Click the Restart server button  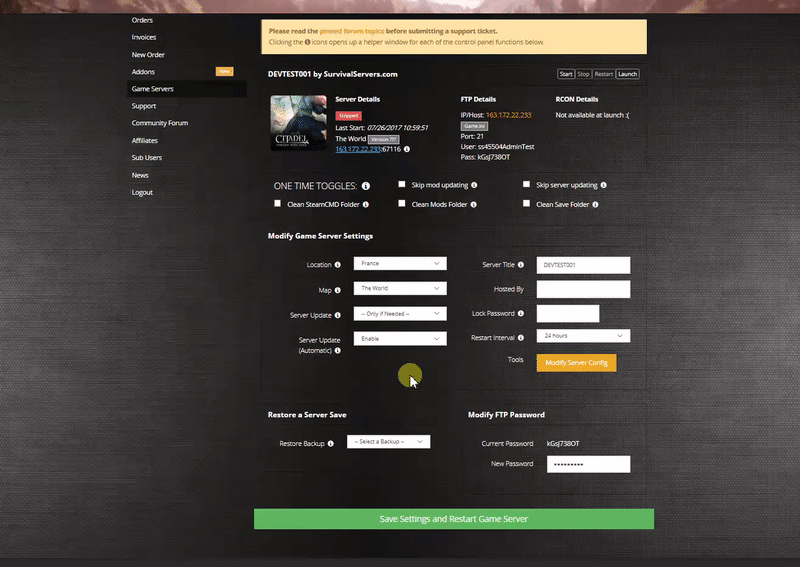click(x=604, y=74)
